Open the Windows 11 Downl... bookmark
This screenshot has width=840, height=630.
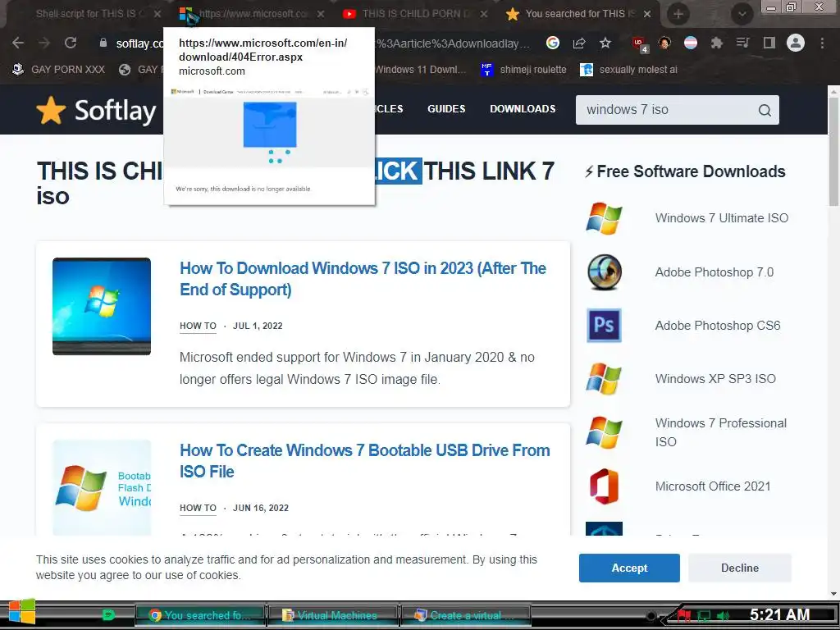click(421, 70)
